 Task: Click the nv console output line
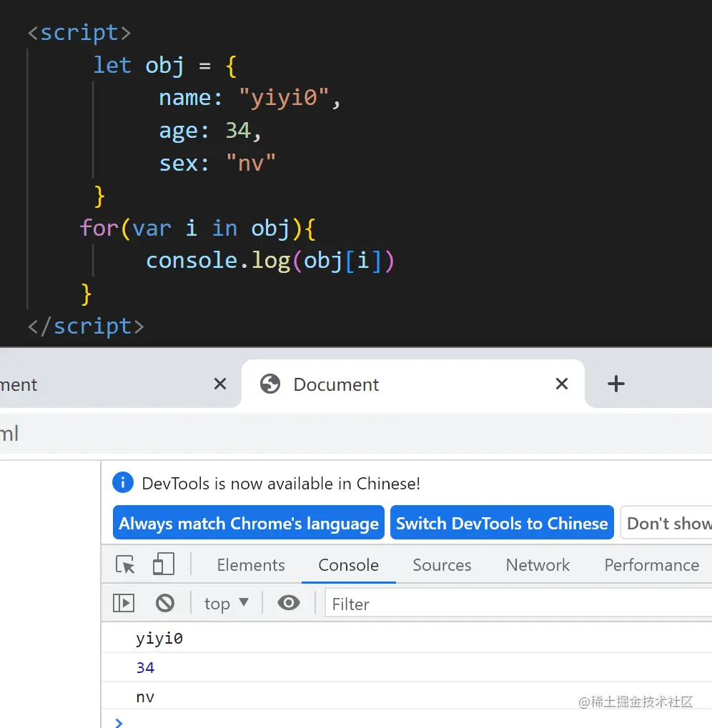[145, 697]
